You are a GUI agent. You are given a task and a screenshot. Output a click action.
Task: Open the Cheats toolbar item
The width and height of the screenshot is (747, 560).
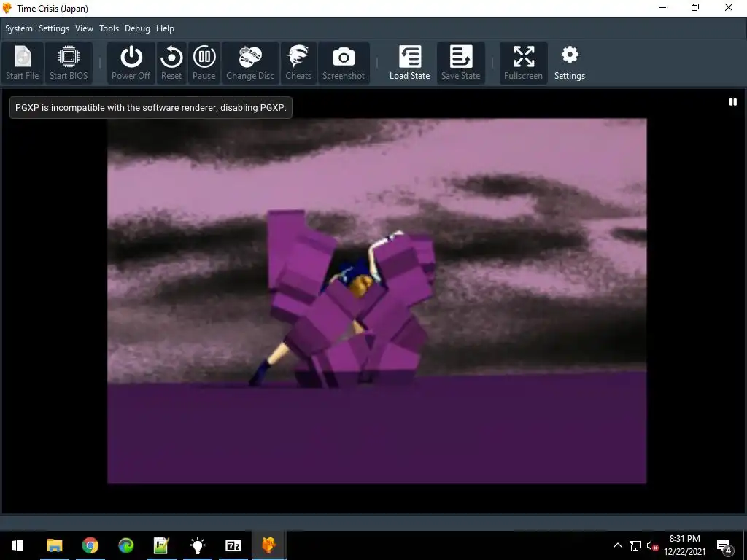298,63
